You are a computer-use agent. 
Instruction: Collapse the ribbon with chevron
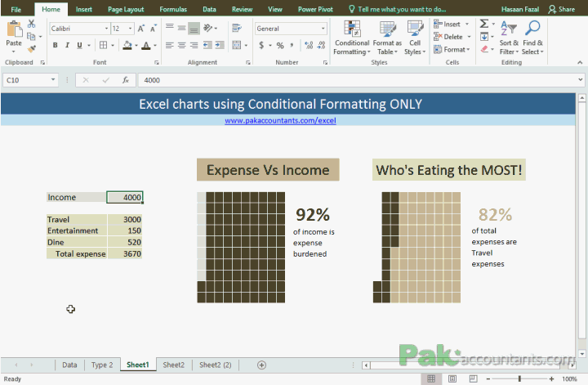(x=580, y=62)
